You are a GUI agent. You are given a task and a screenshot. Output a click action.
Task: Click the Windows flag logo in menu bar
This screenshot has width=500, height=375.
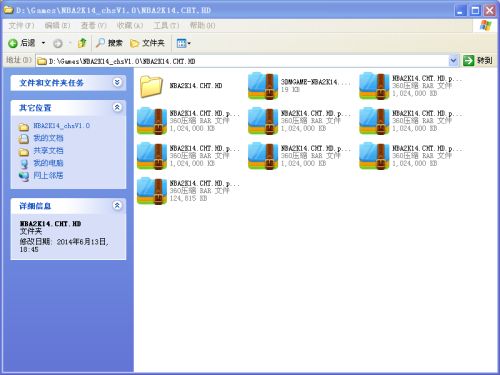point(485,25)
